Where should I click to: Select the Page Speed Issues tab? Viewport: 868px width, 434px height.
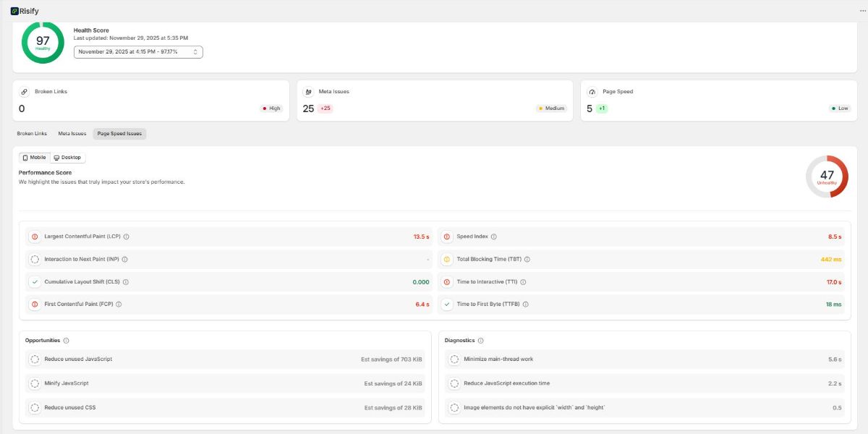point(119,134)
